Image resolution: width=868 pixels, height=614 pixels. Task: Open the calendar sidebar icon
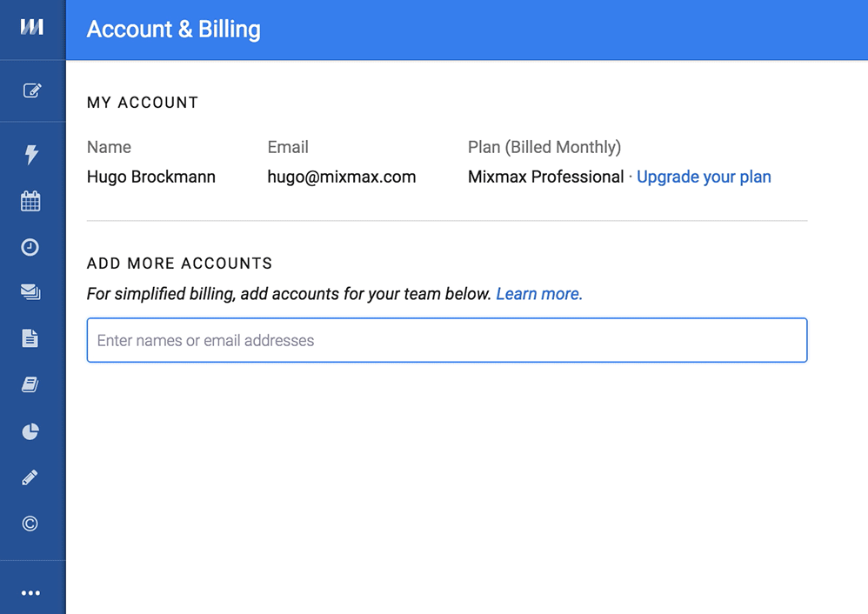coord(30,201)
